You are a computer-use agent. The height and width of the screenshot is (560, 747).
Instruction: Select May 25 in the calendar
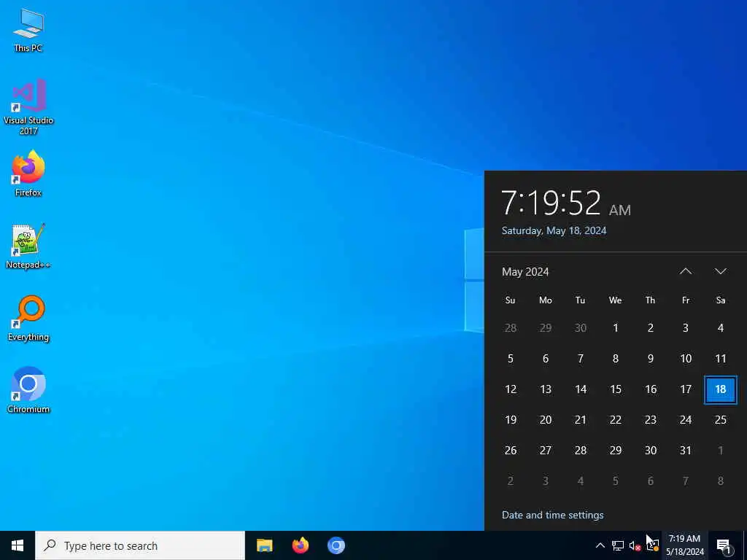tap(720, 420)
